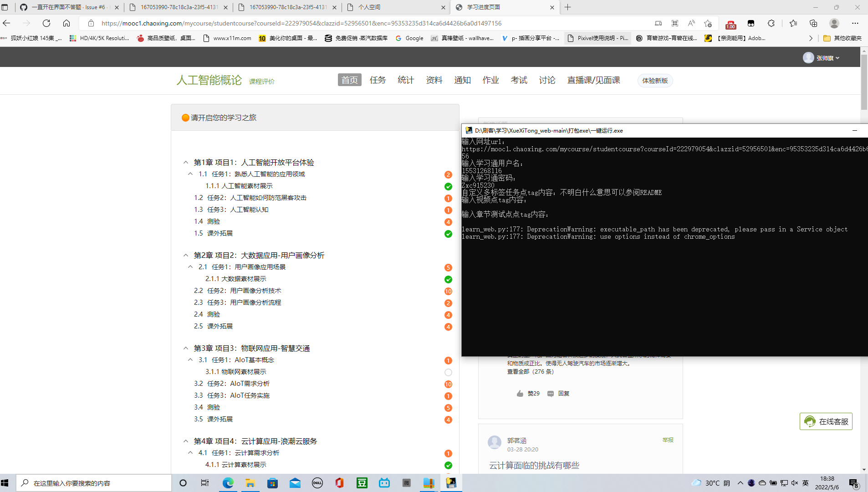Open the 张师旗 user dropdown menu

(826, 57)
